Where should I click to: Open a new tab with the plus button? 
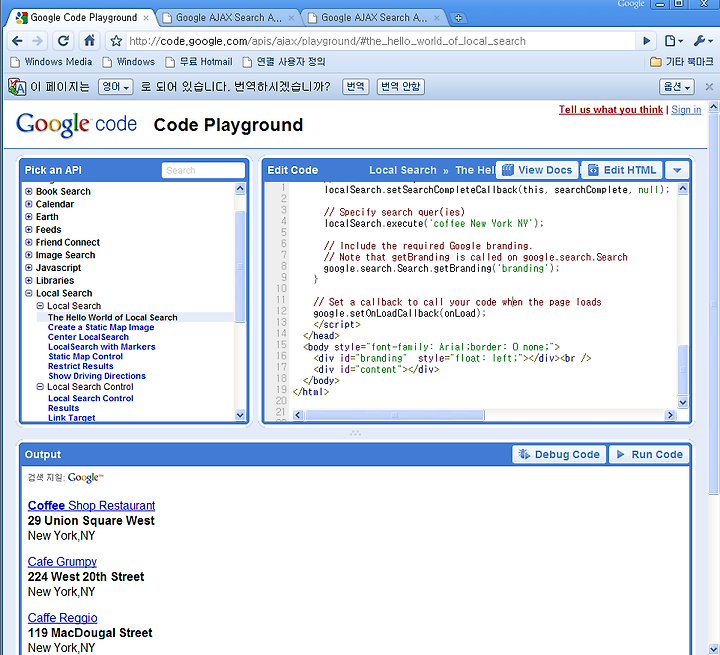coord(458,18)
